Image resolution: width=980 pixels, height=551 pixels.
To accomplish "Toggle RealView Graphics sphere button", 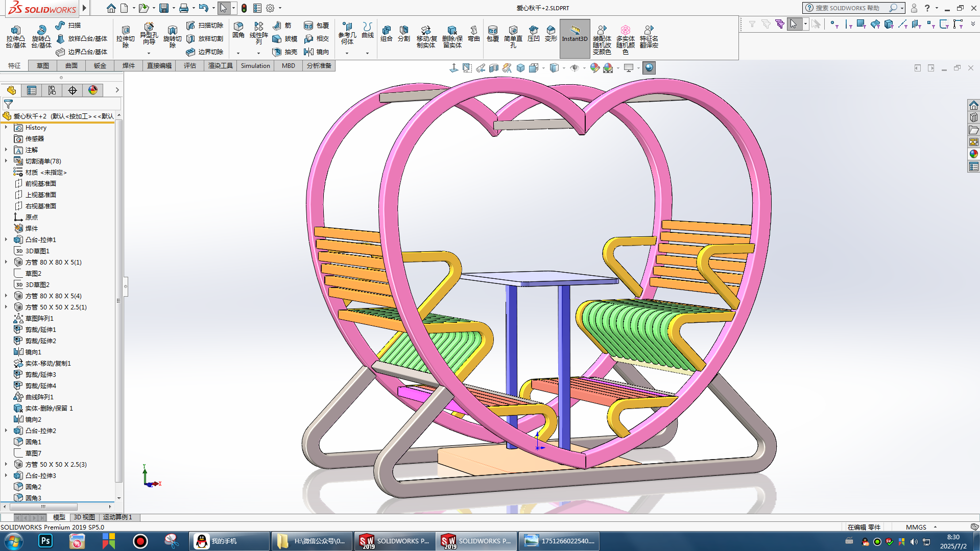I will pyautogui.click(x=649, y=68).
